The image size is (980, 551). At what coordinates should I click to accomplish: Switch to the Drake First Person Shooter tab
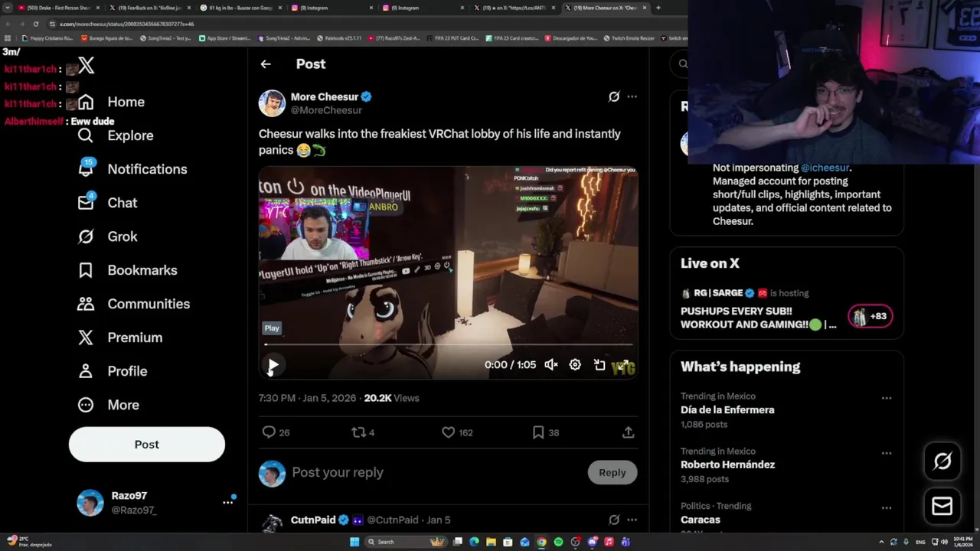(57, 8)
